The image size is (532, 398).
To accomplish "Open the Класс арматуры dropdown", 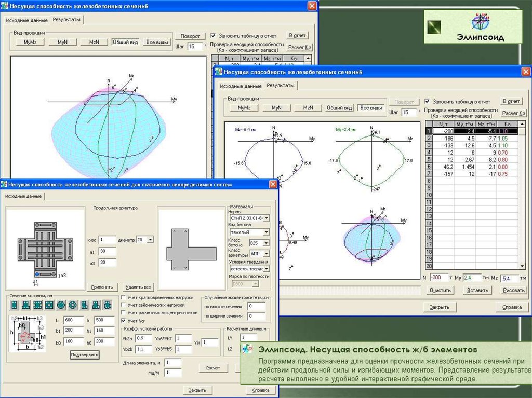I will (x=267, y=254).
